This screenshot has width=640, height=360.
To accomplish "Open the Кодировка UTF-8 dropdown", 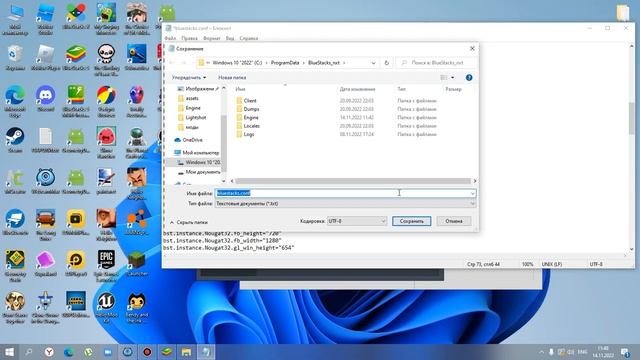I will (x=357, y=221).
